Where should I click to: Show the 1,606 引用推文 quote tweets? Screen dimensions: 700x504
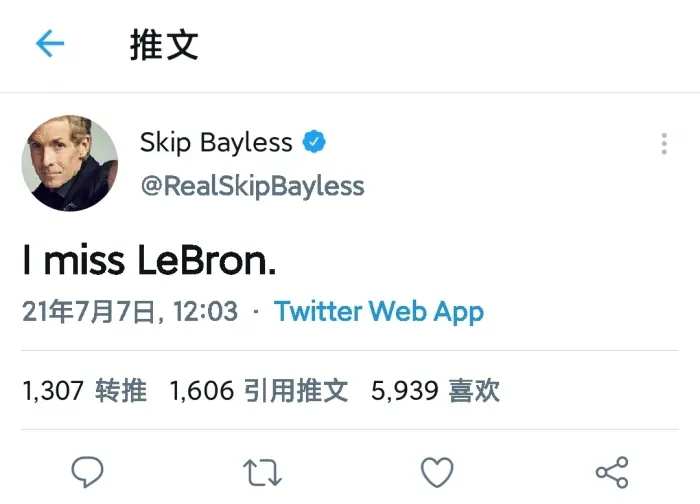point(259,390)
